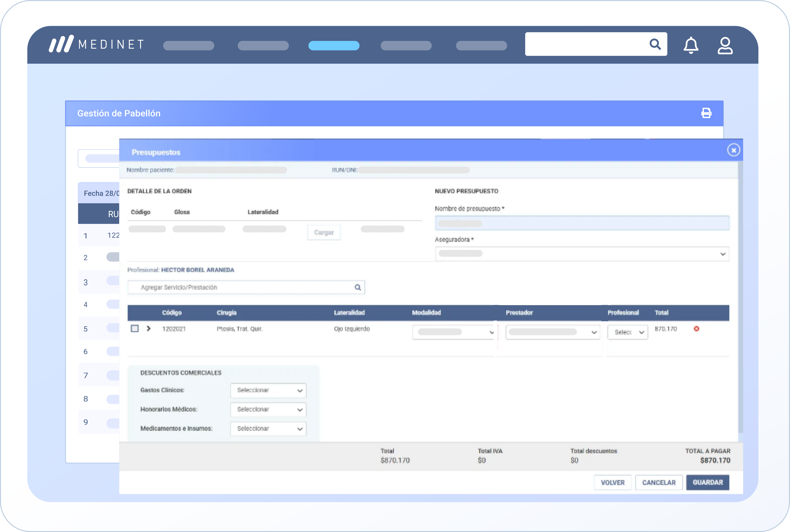Open Honorarios Médicos discount dropdown
The image size is (790, 532).
pyautogui.click(x=268, y=410)
